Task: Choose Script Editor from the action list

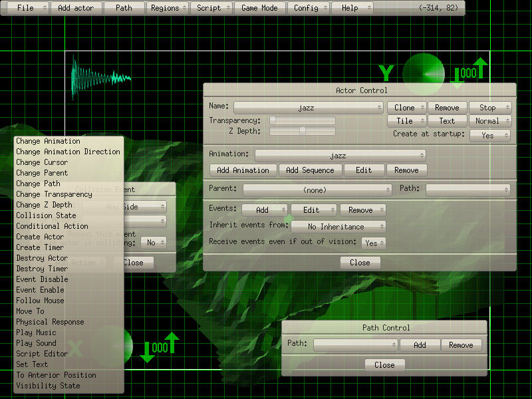Action: (x=42, y=354)
